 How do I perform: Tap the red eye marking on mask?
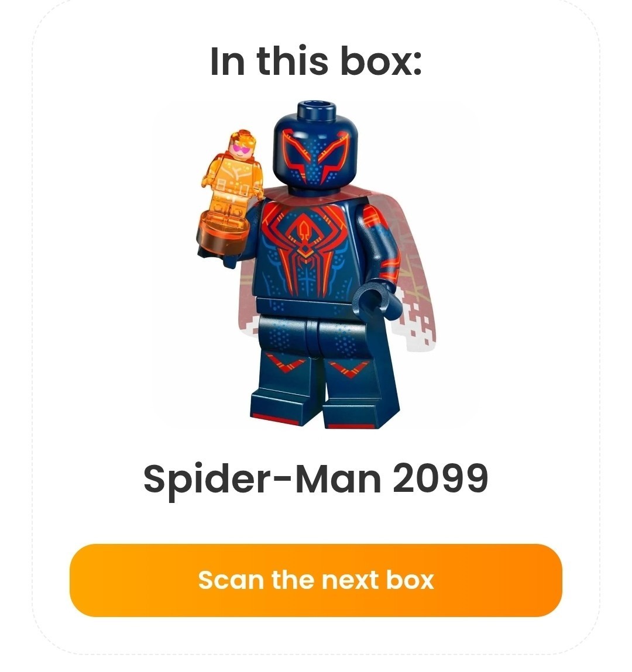coord(296,153)
